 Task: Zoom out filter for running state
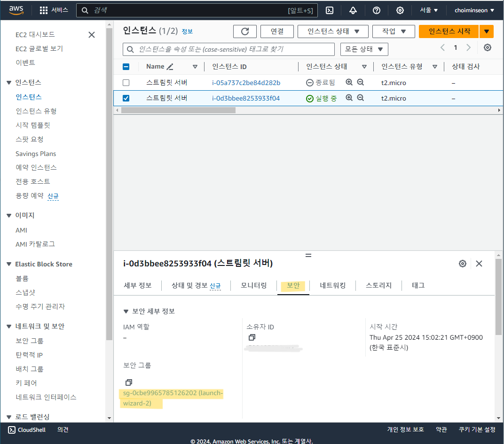coord(361,98)
